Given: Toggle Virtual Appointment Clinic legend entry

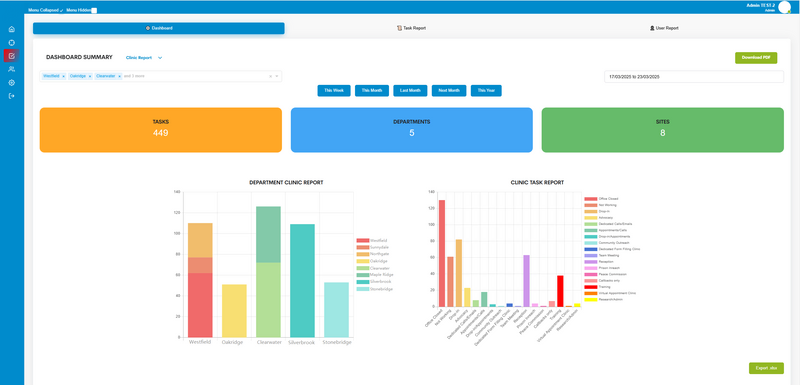Looking at the screenshot, I should point(610,293).
